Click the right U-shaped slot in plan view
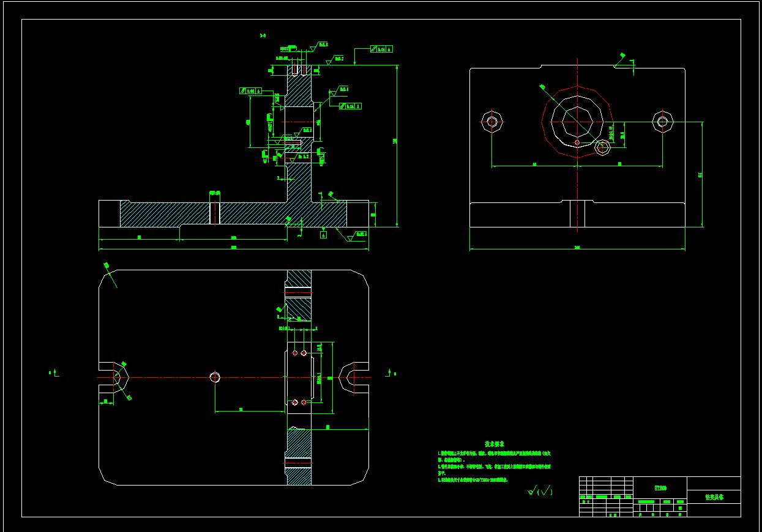The width and height of the screenshot is (762, 532). [x=353, y=377]
